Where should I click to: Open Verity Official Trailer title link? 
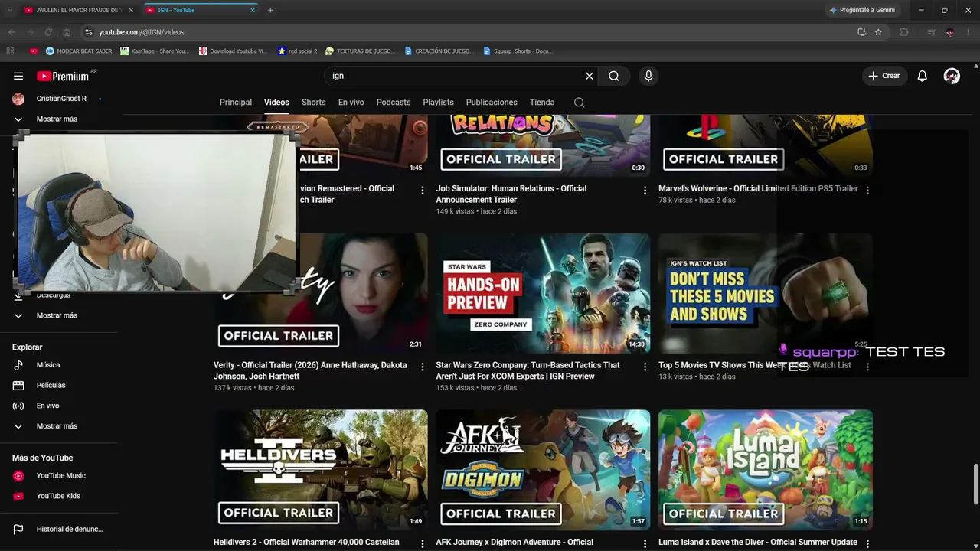tap(311, 371)
